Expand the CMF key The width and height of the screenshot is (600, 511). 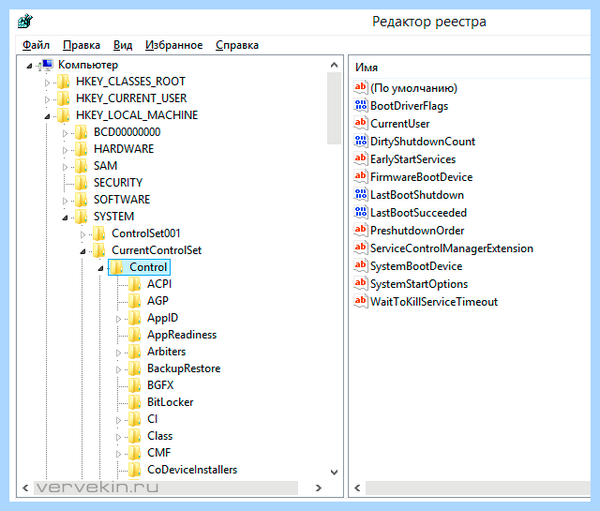tap(118, 454)
